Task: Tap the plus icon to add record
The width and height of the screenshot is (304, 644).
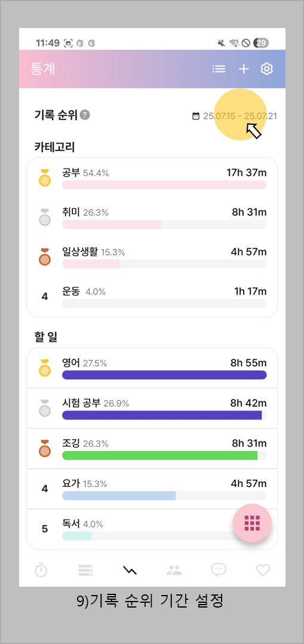Action: (244, 69)
